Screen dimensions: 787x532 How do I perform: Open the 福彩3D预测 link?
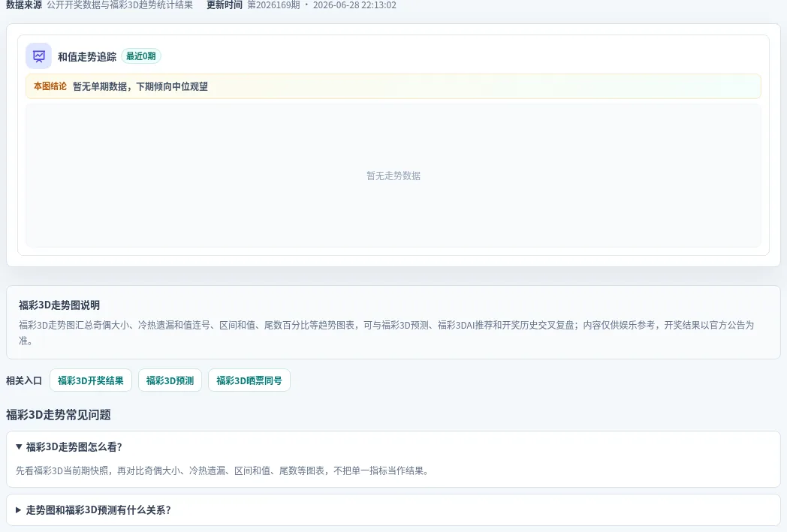tap(170, 380)
